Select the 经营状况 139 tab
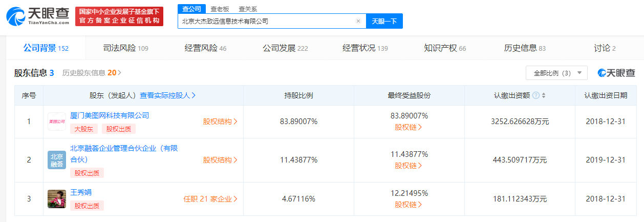The image size is (644, 222). [x=365, y=48]
